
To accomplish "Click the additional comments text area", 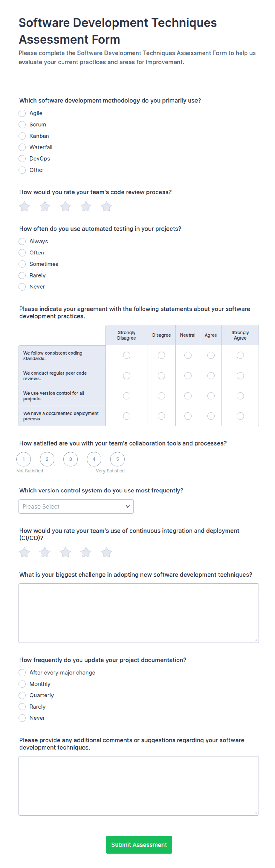I will click(x=139, y=786).
